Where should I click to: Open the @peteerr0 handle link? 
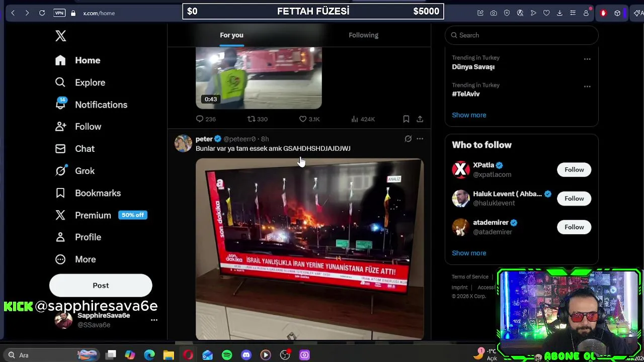tap(239, 139)
